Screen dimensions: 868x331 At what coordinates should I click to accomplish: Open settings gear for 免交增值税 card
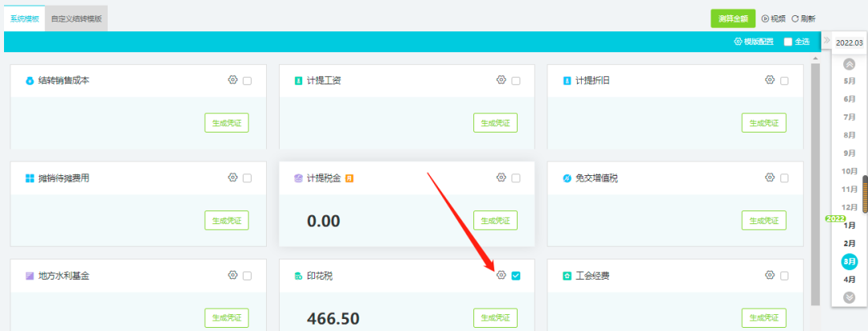coord(769,177)
